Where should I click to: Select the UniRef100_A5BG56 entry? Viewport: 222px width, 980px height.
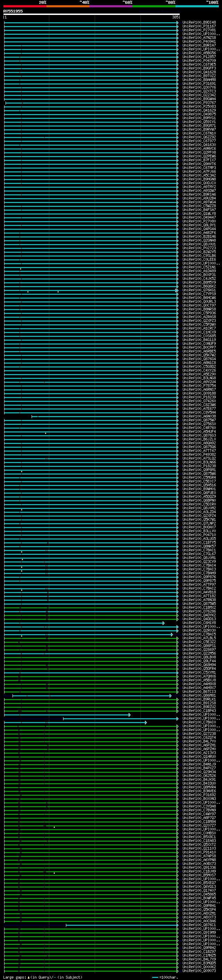[199, 53]
